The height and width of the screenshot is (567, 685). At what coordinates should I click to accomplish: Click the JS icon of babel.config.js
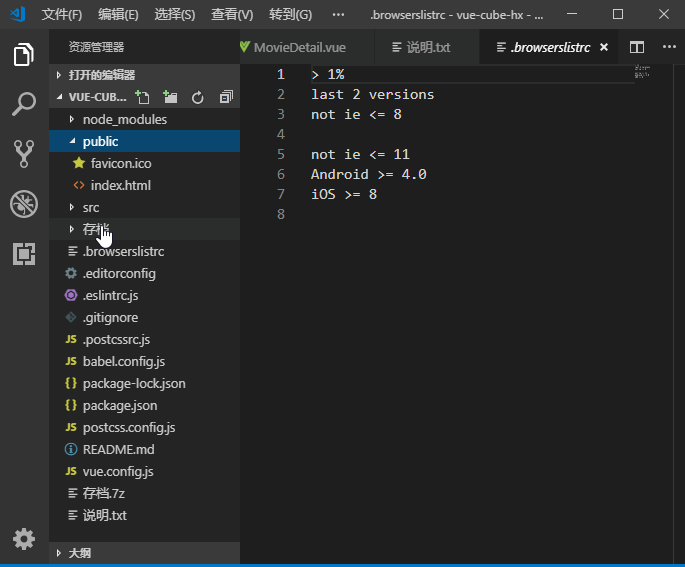[x=71, y=361]
